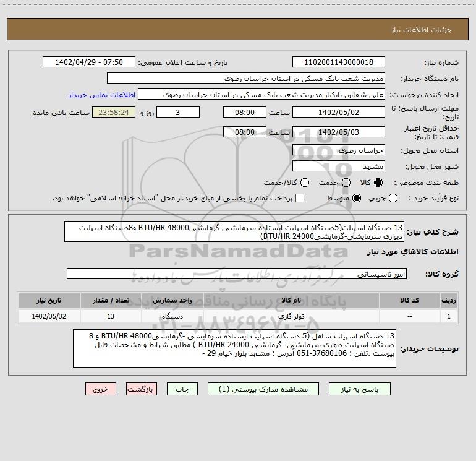476x461 pixels.
Task: Click the response deadline date 1402/05/02 field
Action: [x=339, y=112]
